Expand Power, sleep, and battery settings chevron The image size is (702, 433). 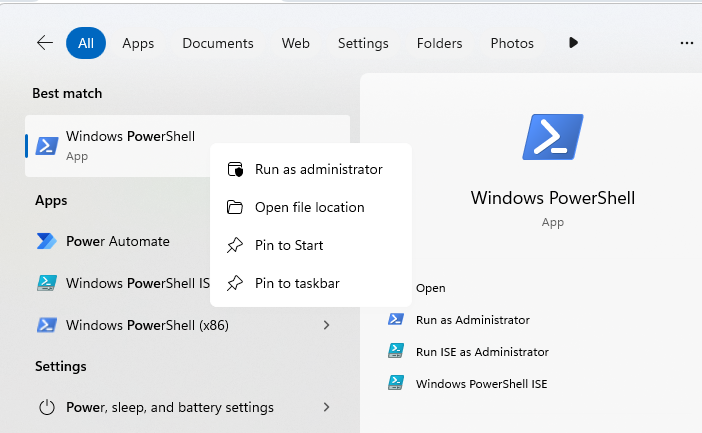pyautogui.click(x=326, y=407)
